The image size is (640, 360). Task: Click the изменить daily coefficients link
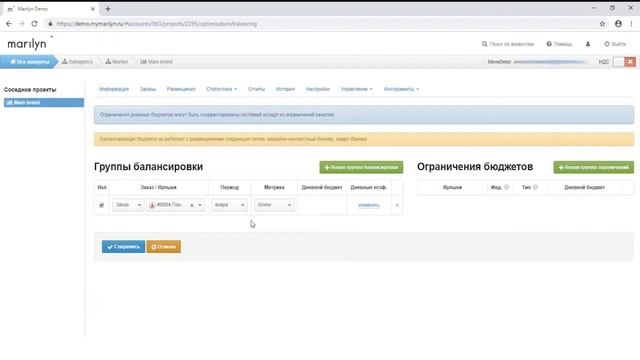coord(369,205)
